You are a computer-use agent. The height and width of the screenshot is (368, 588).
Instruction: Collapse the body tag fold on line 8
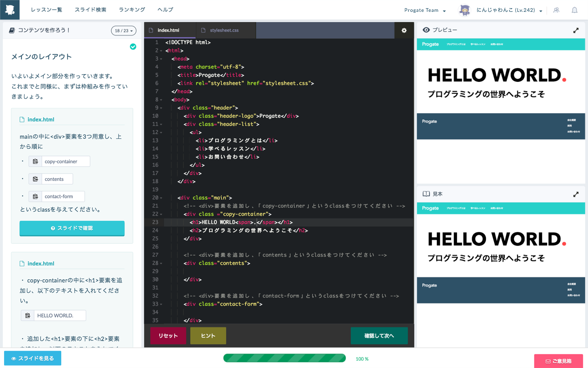(161, 100)
